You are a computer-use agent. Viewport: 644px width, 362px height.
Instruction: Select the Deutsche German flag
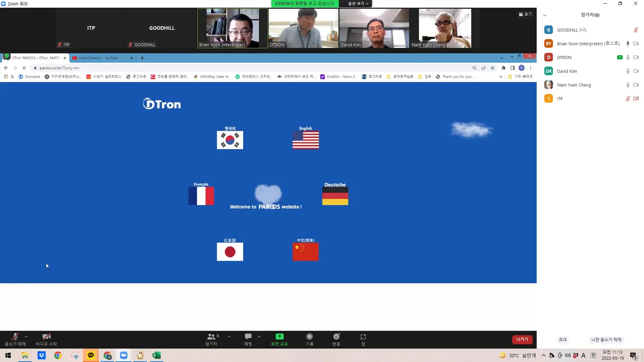[x=335, y=196]
